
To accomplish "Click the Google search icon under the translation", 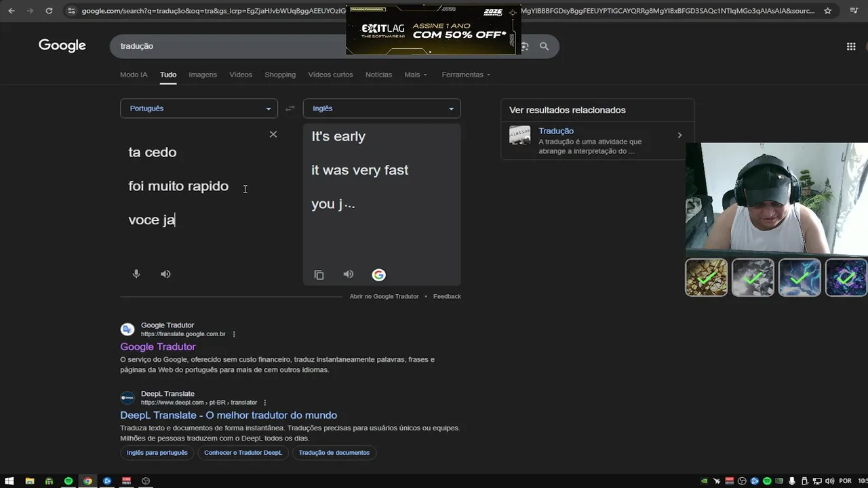I will (379, 274).
